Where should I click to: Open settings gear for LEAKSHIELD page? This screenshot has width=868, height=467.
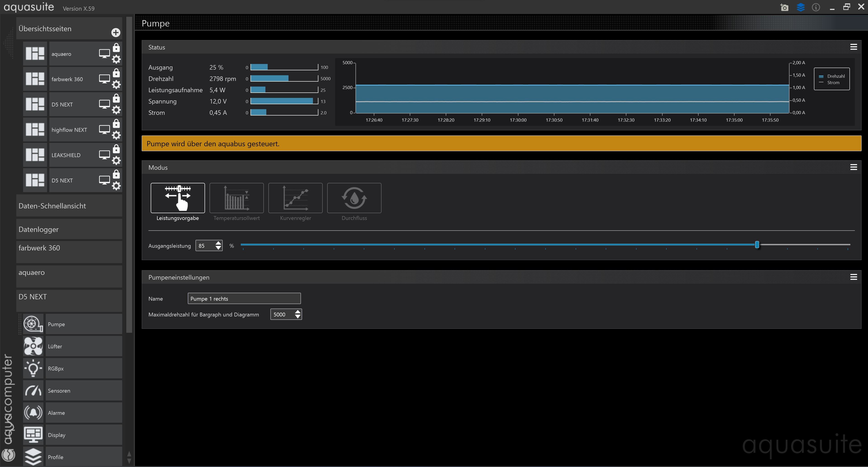point(116,161)
